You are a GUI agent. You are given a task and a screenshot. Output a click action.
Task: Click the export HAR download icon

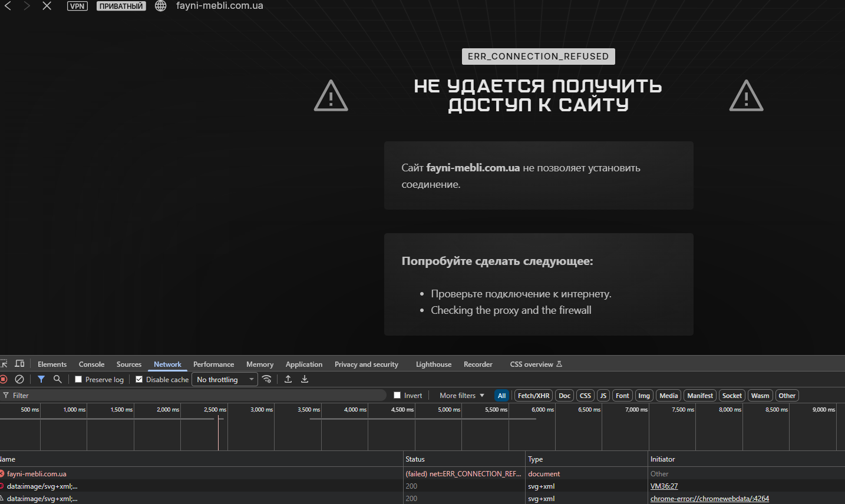[305, 379]
